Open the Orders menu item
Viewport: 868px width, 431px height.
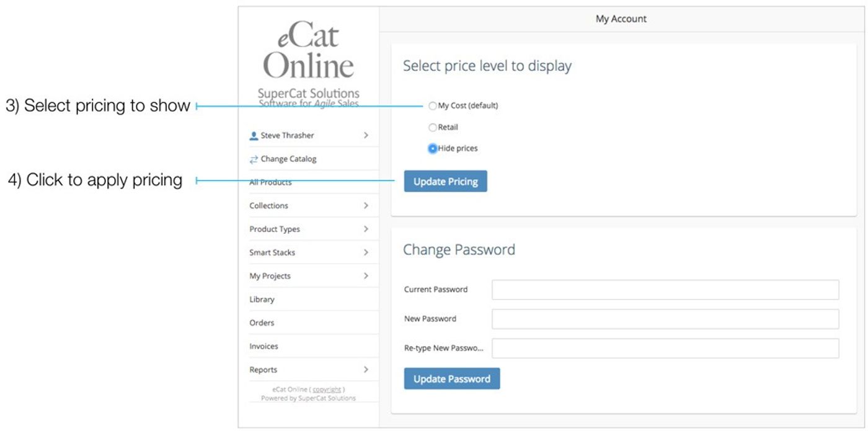pos(314,323)
